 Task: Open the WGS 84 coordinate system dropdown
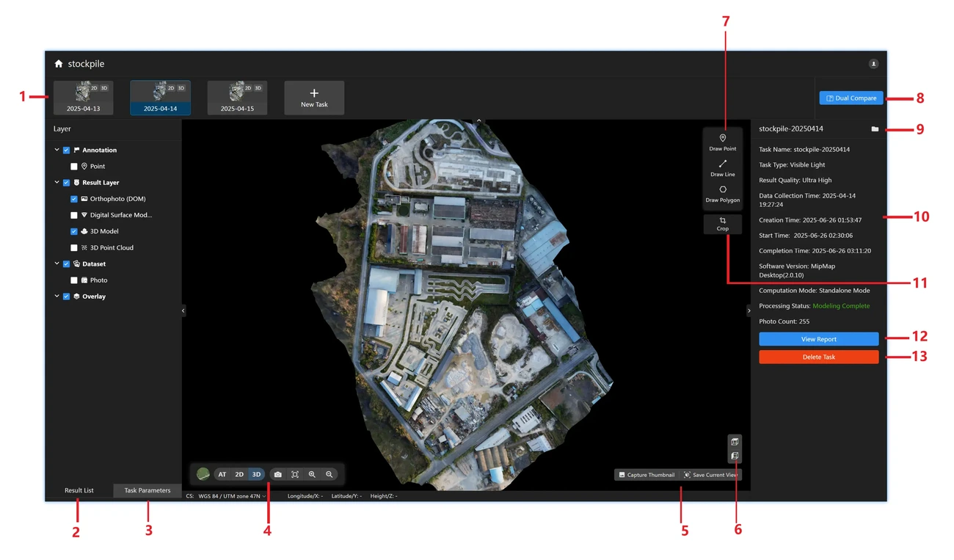pyautogui.click(x=230, y=496)
